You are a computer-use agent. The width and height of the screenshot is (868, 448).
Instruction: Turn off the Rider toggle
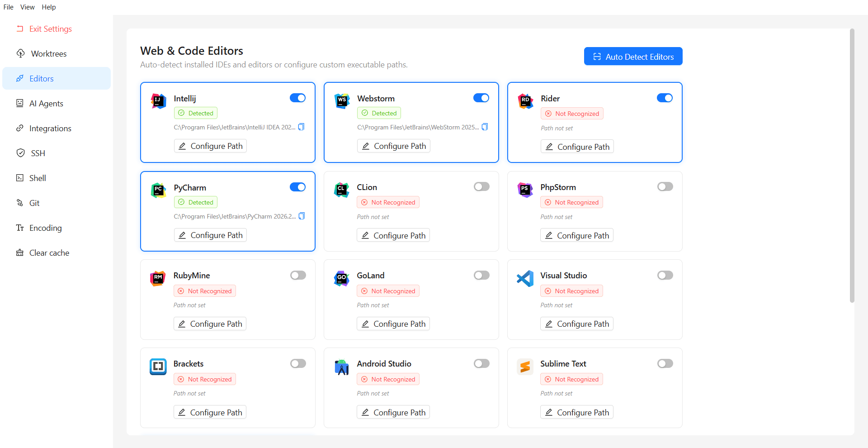pos(665,98)
